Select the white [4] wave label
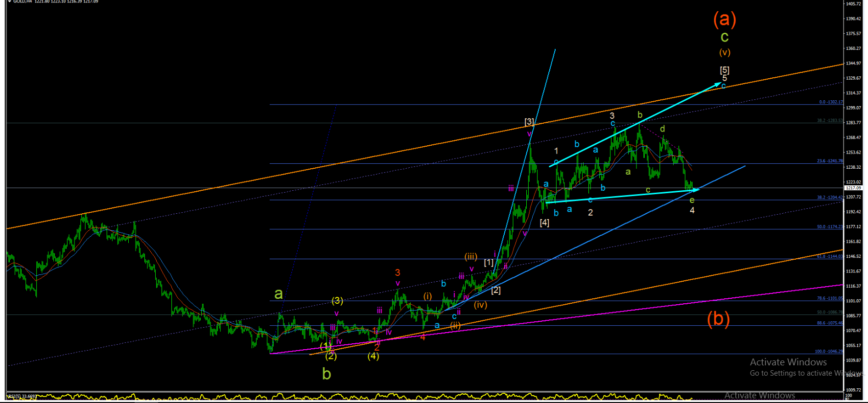 (544, 223)
